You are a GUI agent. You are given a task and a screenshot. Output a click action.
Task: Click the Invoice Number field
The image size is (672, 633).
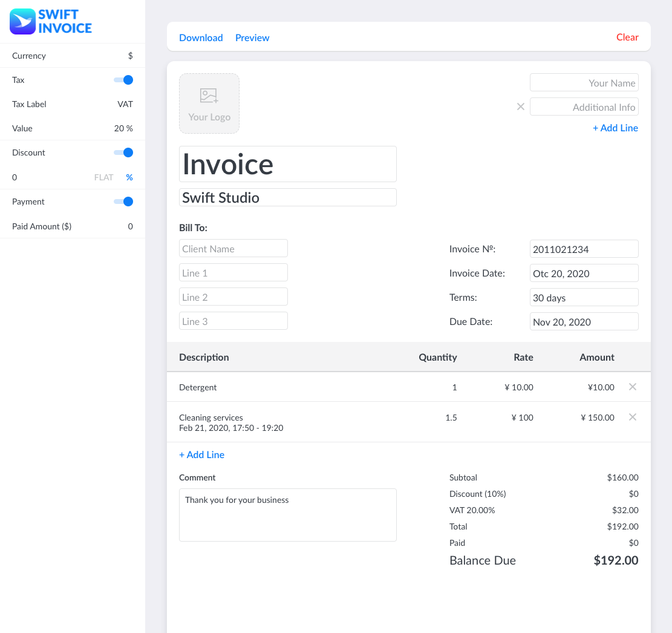click(x=584, y=249)
